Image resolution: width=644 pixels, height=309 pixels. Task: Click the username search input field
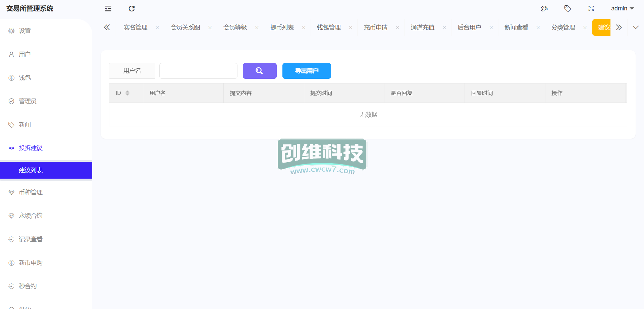click(198, 71)
